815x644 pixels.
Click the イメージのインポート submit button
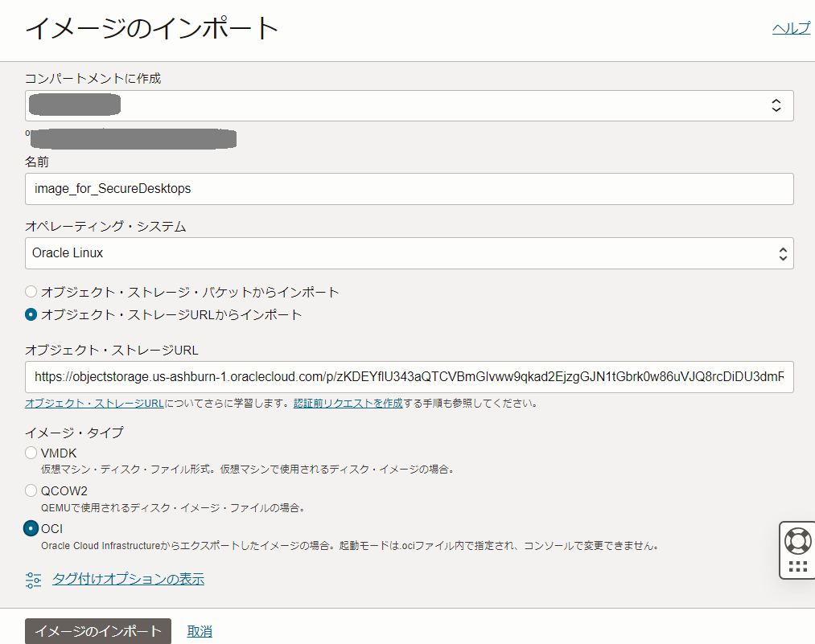click(x=97, y=631)
